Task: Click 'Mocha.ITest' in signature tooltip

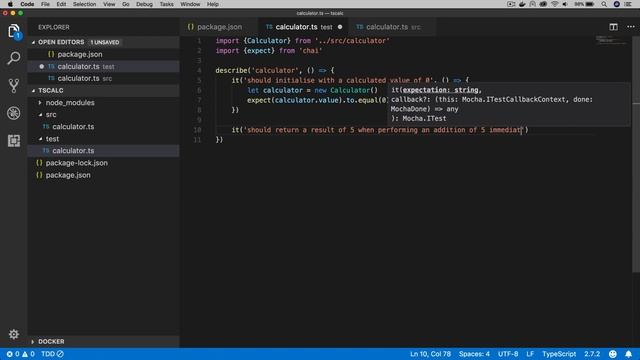Action: 424,119
